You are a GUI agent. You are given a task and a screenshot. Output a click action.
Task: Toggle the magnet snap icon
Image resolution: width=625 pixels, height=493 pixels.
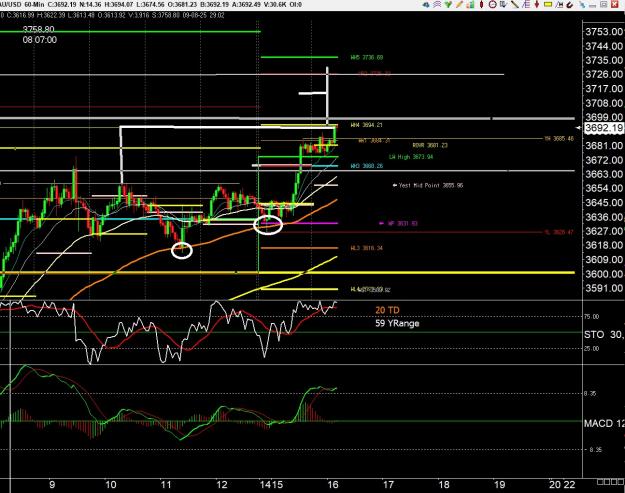570,5
